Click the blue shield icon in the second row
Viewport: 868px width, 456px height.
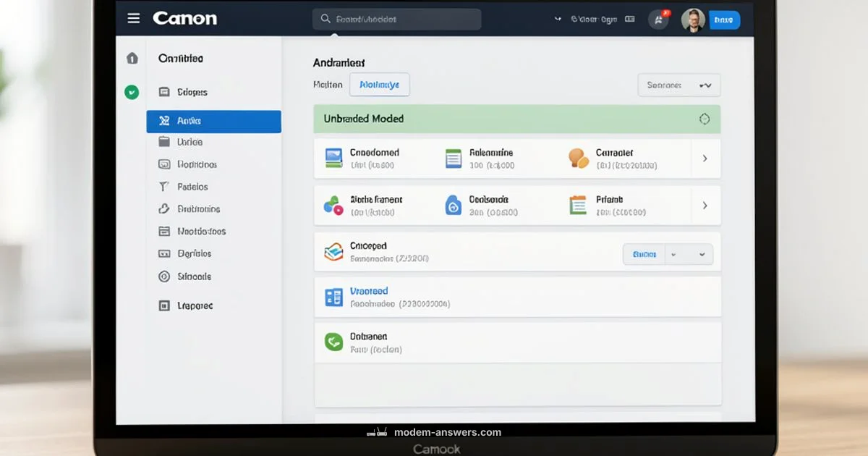coord(454,205)
